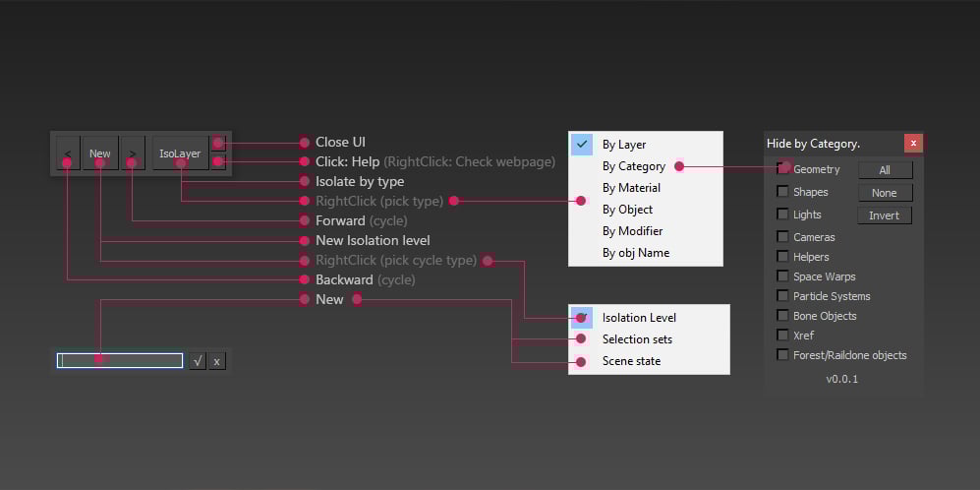
Task: Toggle the Lights checkbox
Action: pos(782,214)
